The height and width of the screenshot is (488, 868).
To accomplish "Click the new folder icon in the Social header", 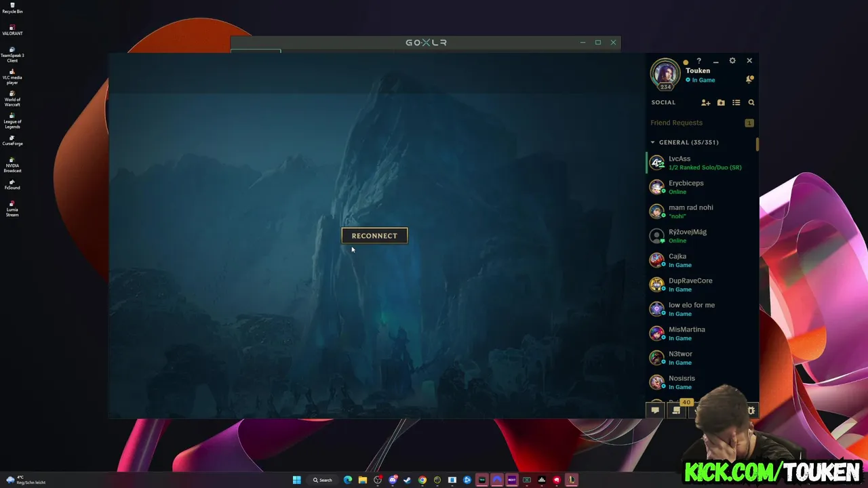I will tap(721, 102).
